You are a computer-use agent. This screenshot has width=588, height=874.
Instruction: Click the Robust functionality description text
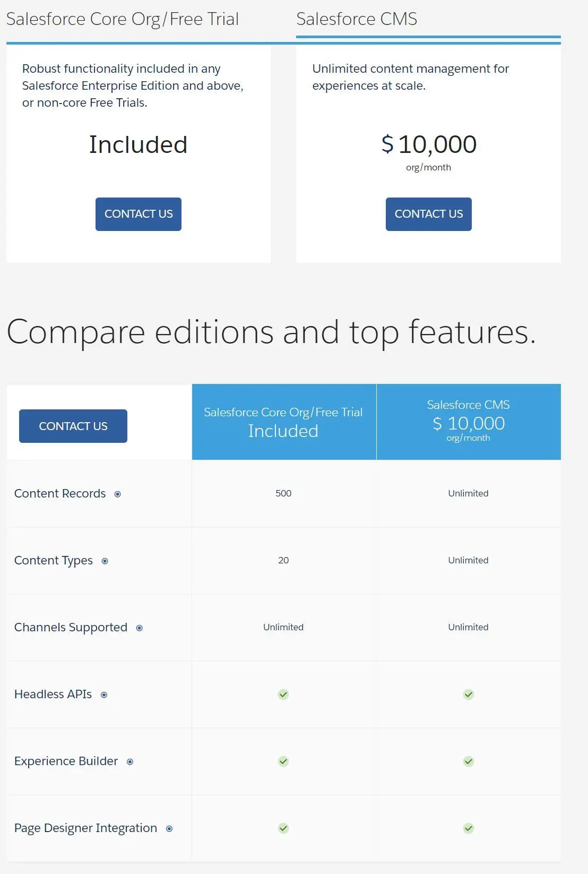point(133,85)
